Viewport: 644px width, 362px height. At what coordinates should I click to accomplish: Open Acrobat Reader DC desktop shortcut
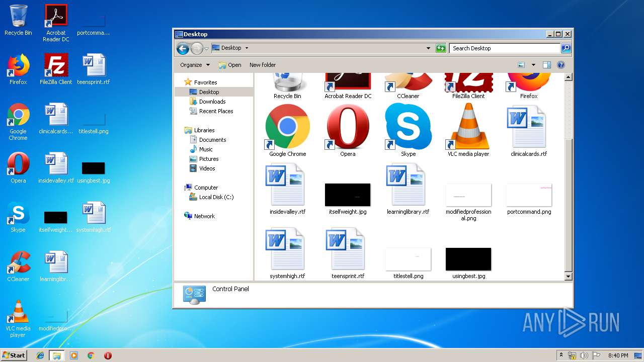pyautogui.click(x=56, y=23)
